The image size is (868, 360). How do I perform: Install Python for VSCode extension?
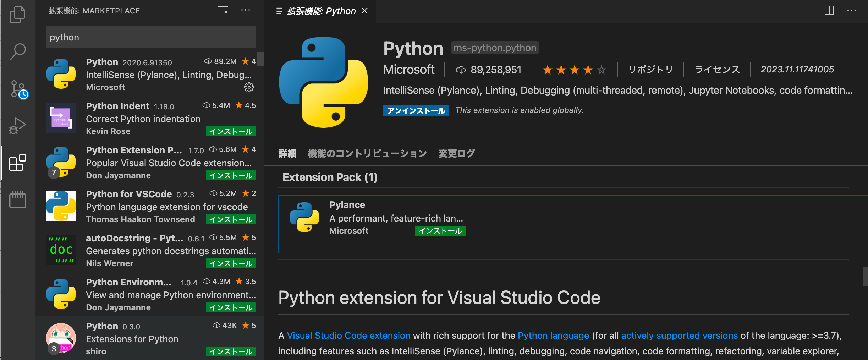point(231,219)
